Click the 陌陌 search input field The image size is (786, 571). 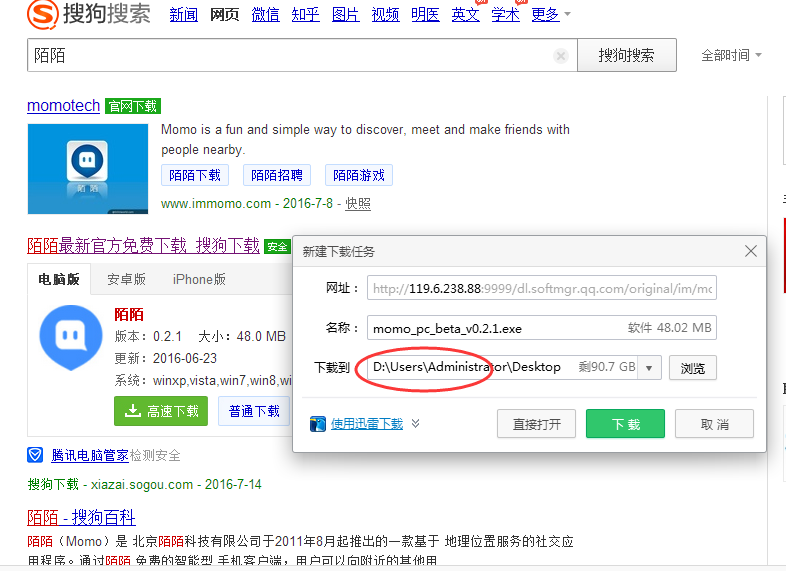[x=302, y=55]
